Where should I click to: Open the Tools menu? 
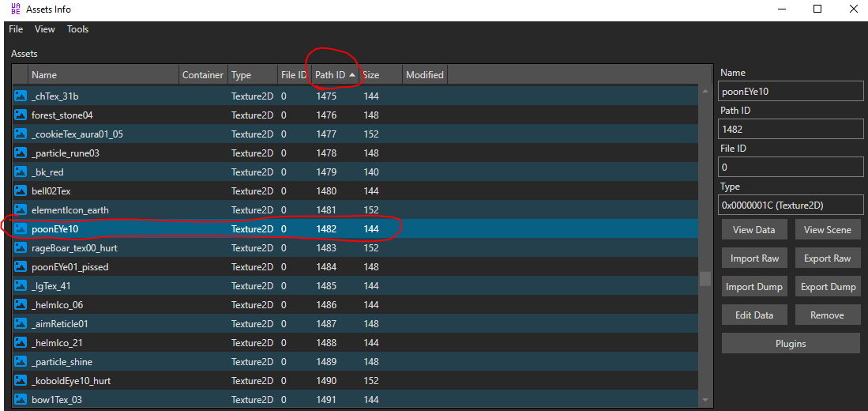click(x=78, y=29)
